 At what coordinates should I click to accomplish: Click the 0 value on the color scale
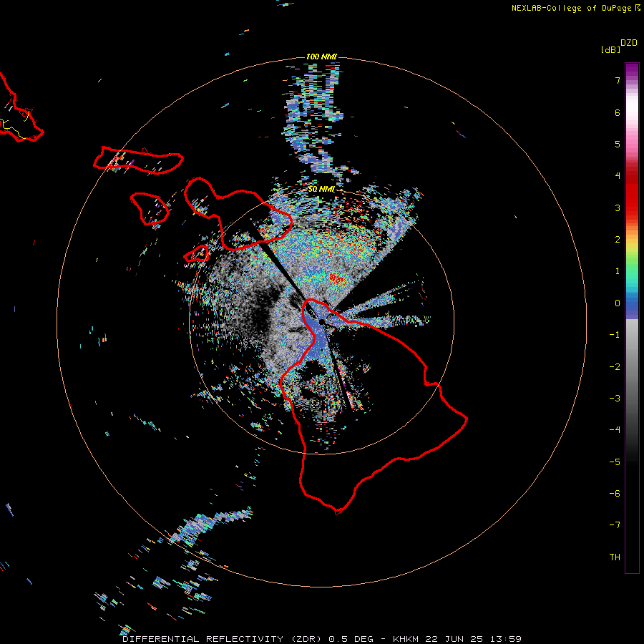[x=618, y=303]
